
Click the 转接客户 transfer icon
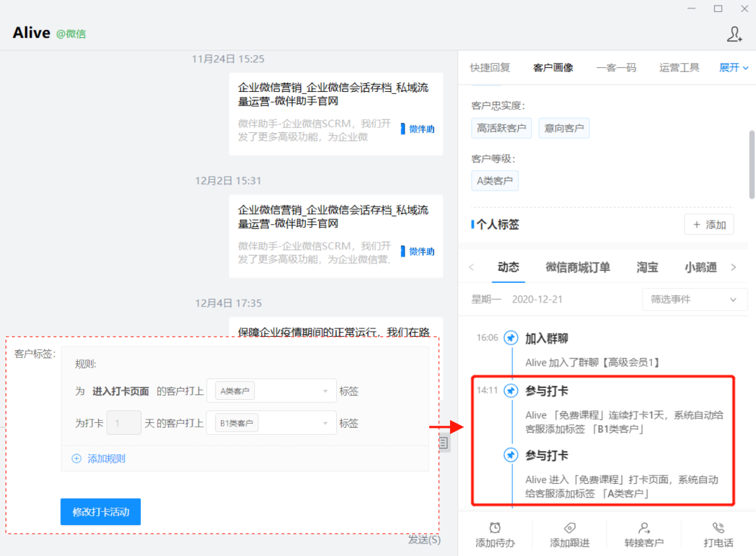(644, 530)
